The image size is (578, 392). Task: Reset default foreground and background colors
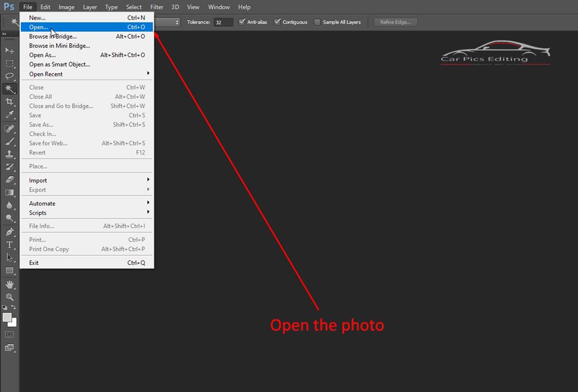(x=5, y=307)
